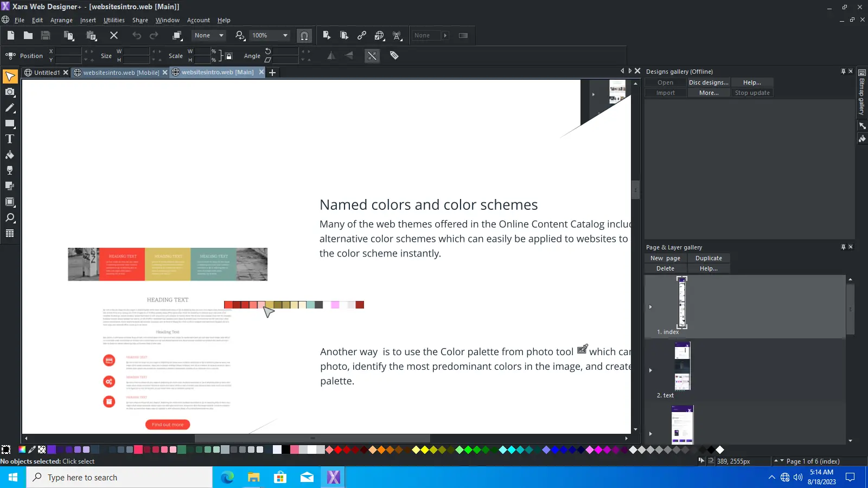Toggle the aspect ratio lock

coord(229,56)
